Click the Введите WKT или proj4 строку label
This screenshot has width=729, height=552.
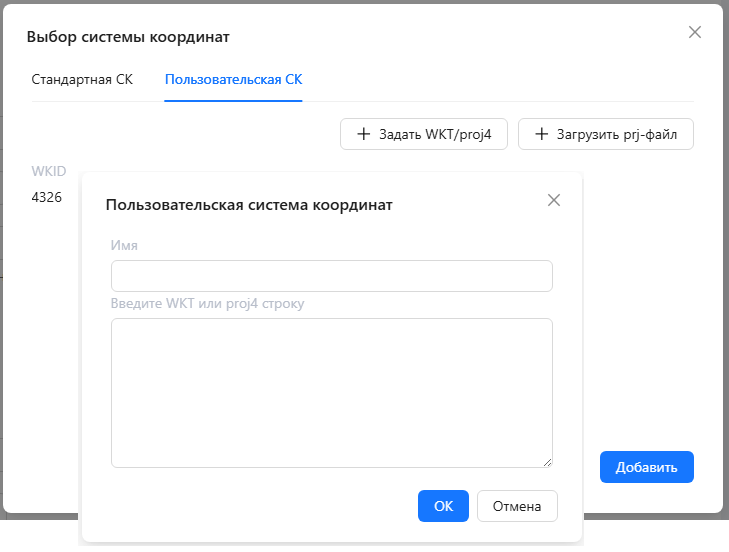click(207, 303)
